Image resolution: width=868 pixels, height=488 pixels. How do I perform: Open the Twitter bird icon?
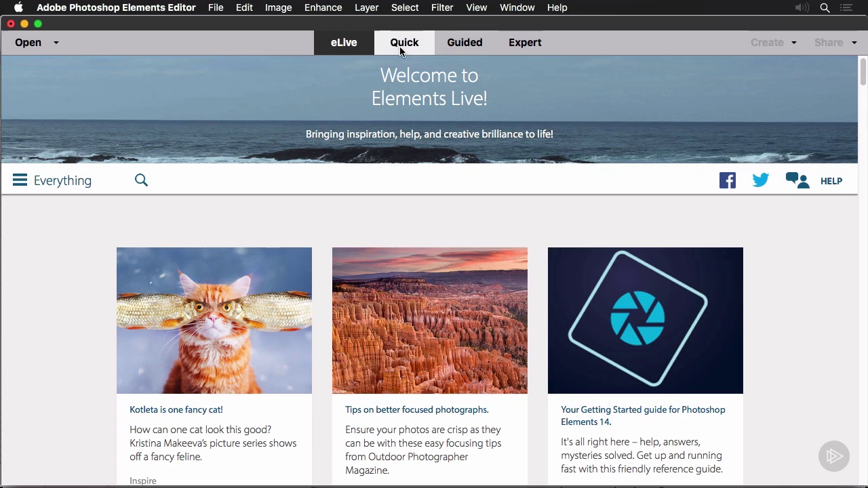pos(761,180)
